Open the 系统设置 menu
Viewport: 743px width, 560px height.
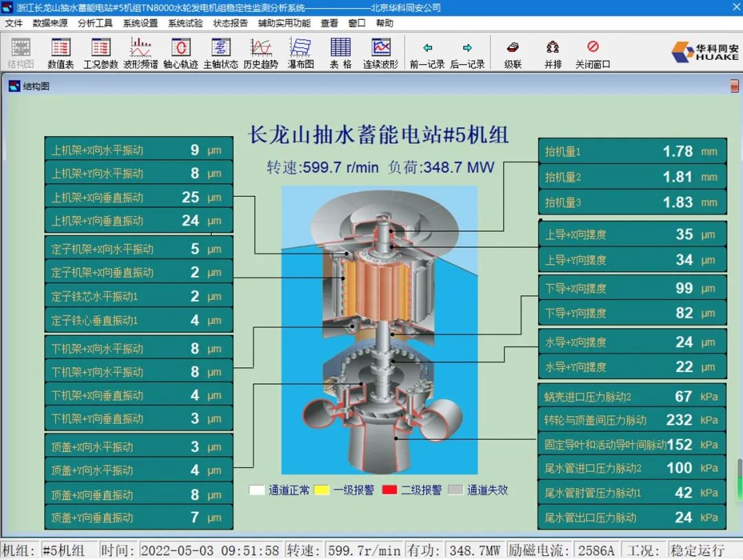coord(140,23)
